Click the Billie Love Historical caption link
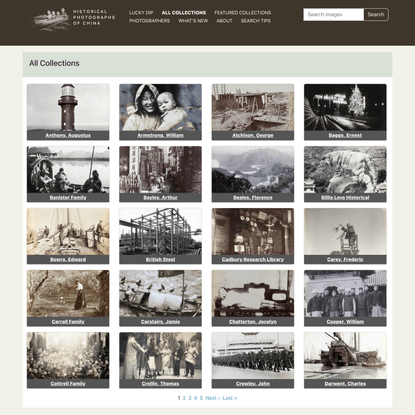Screen dimensions: 415x415 click(x=345, y=197)
